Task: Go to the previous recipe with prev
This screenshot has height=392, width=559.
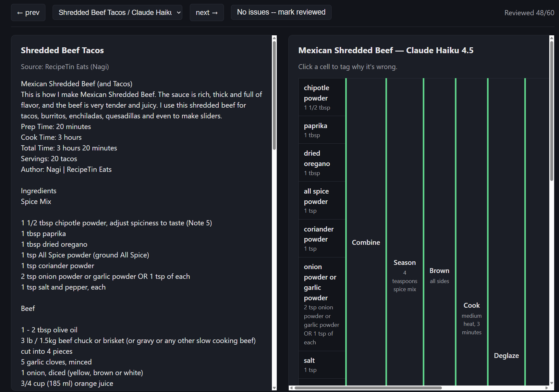Action: pos(28,13)
